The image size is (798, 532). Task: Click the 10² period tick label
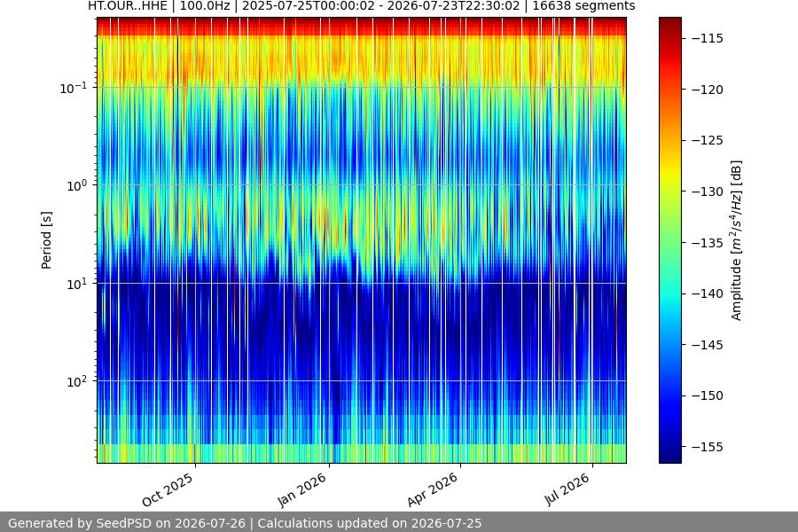(77, 381)
